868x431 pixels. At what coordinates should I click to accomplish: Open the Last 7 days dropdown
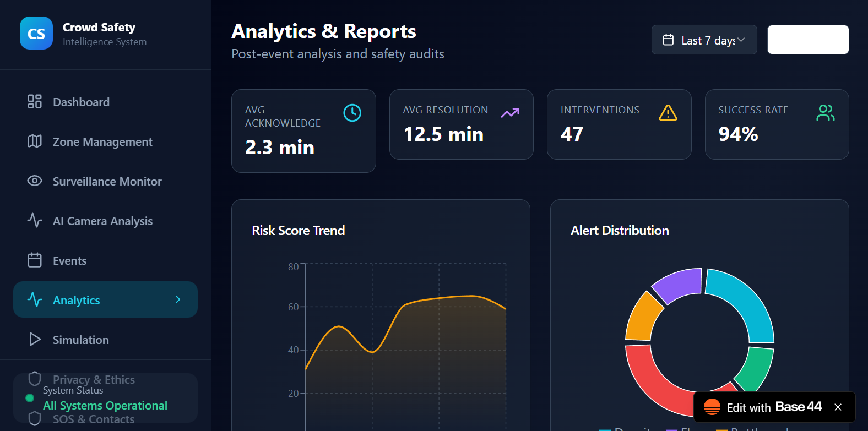(704, 40)
